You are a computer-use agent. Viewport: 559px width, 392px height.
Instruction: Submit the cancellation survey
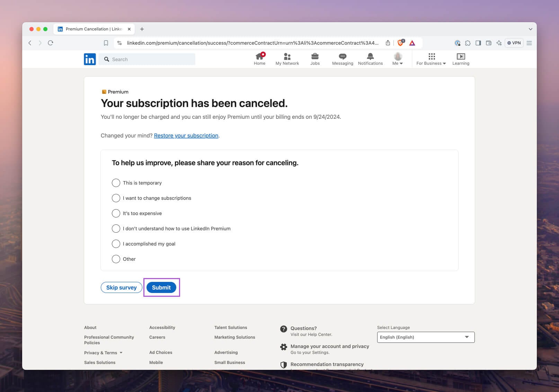tap(161, 287)
